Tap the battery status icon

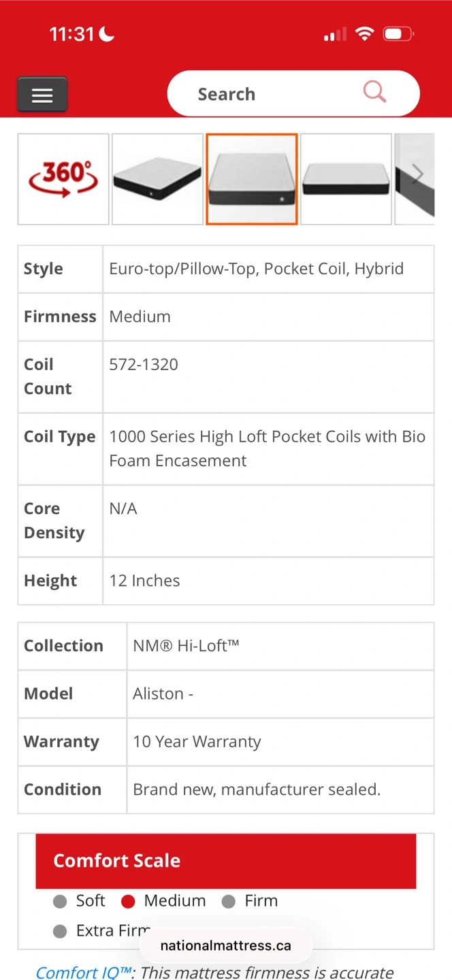coord(398,33)
